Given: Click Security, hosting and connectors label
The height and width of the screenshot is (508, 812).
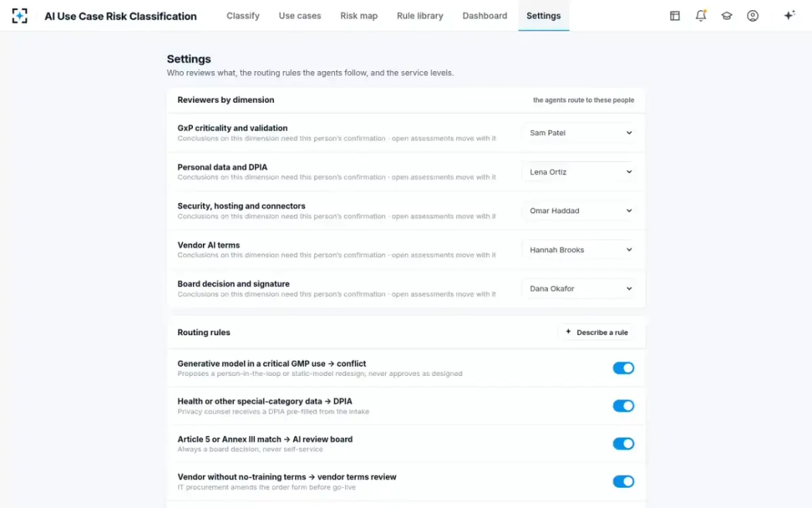Looking at the screenshot, I should 241,206.
